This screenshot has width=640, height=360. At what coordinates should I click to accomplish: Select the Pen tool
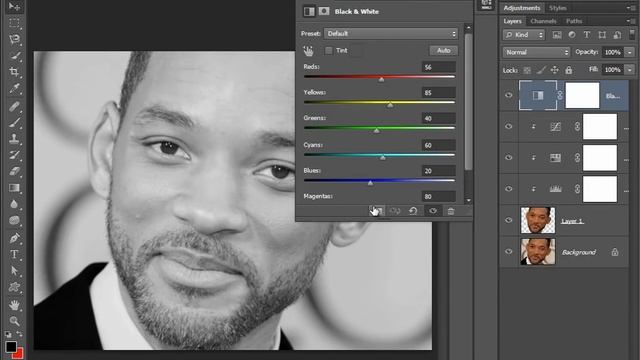tap(14, 238)
